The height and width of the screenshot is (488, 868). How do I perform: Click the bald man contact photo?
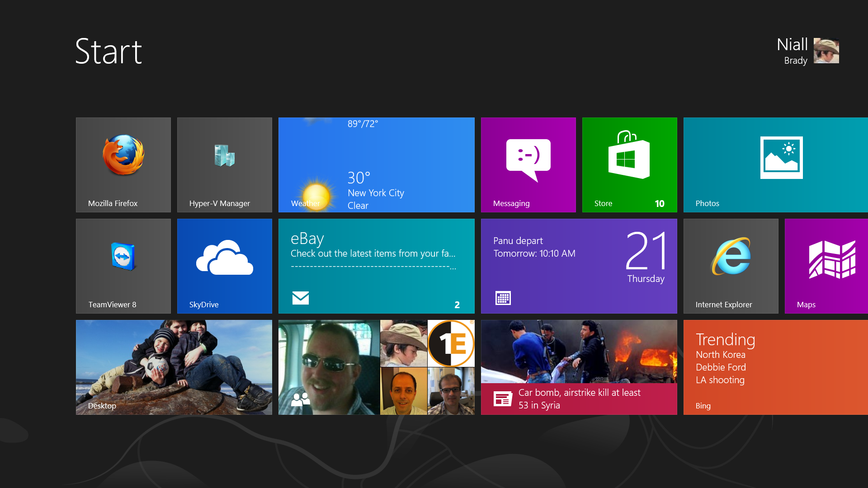[x=404, y=391]
